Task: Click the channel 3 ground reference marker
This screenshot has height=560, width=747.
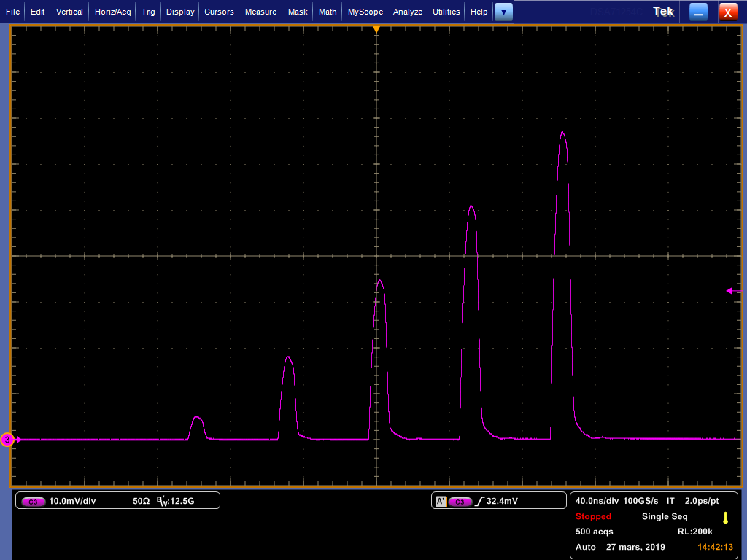Action: 7,440
